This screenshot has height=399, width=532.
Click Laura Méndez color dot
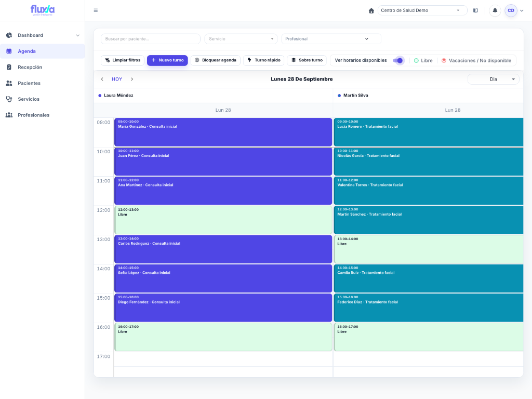tap(100, 96)
